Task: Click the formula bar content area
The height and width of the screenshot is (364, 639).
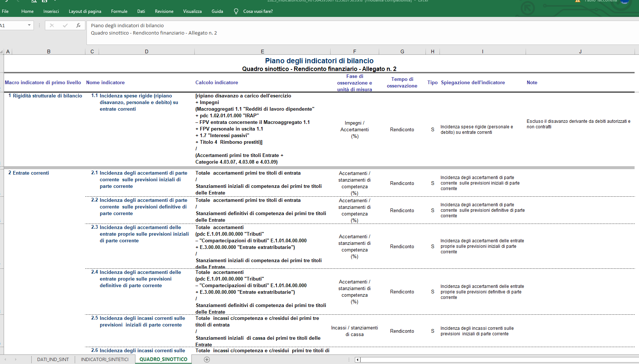Action: coord(363,32)
